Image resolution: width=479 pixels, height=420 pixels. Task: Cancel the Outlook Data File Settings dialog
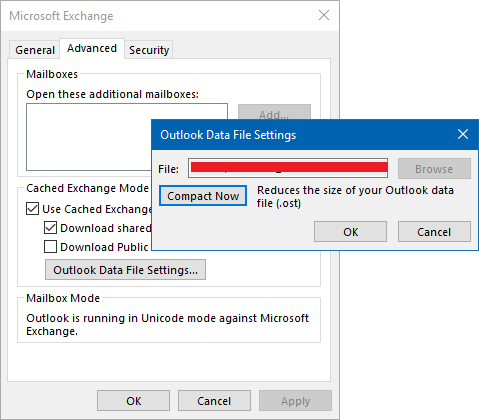pos(434,232)
